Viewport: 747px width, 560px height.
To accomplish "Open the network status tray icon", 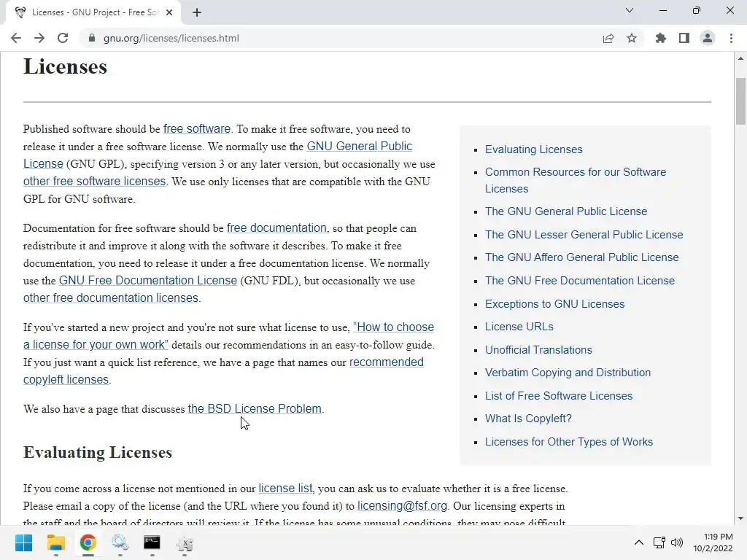I will (659, 542).
